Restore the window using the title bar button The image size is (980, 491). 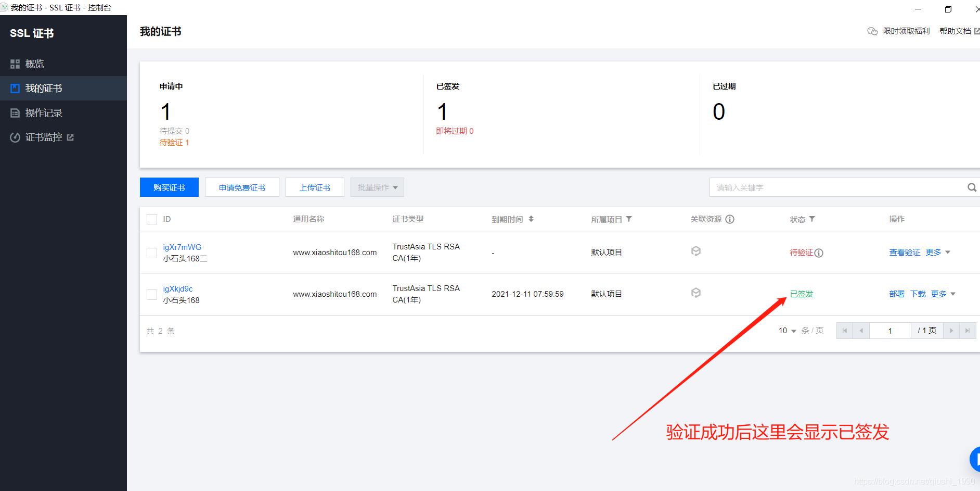[x=948, y=9]
